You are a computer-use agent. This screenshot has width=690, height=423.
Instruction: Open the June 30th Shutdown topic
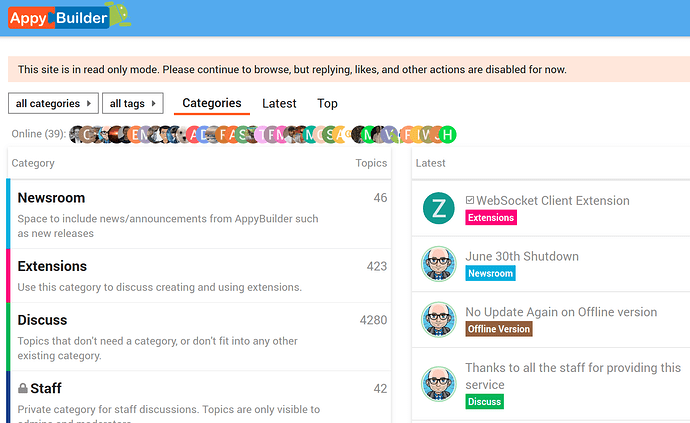coord(522,256)
